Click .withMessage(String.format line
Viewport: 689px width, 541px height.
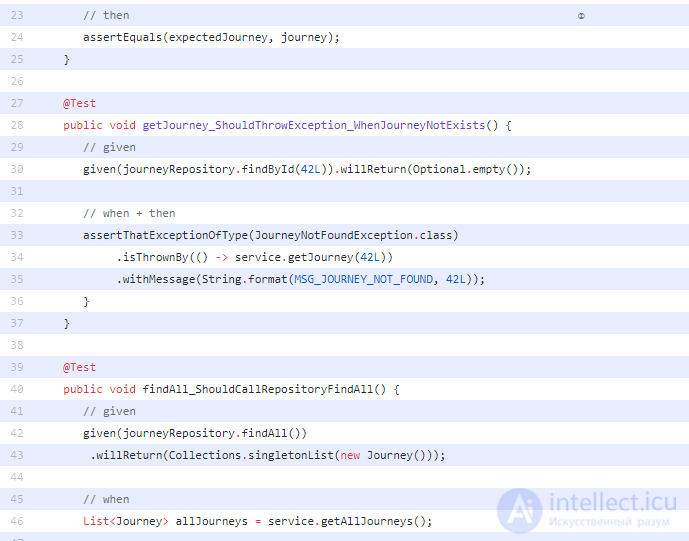(300, 279)
